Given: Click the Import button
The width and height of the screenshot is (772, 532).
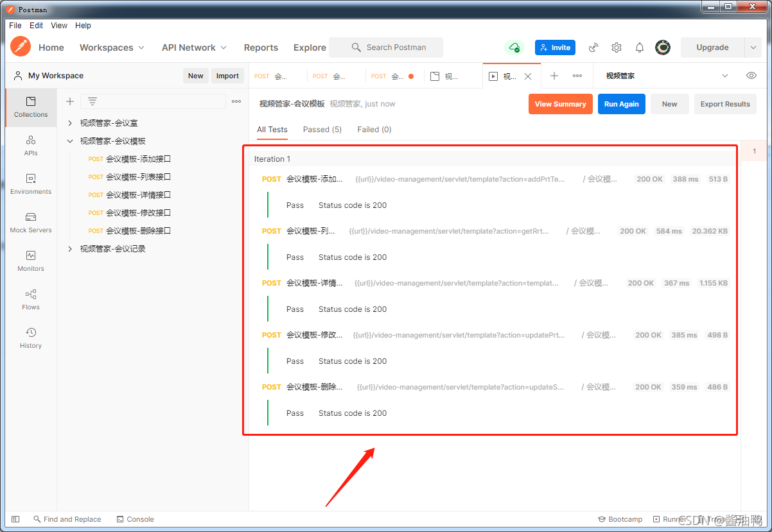Looking at the screenshot, I should point(227,76).
